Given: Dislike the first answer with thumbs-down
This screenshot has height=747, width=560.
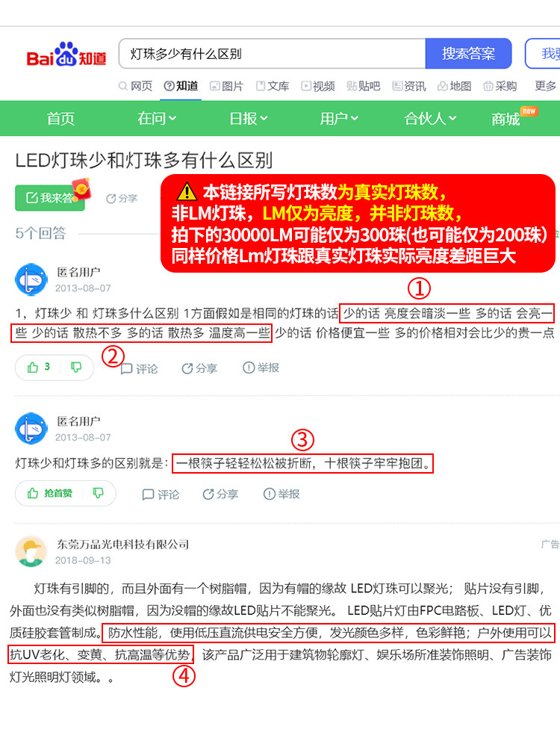Looking at the screenshot, I should 76,368.
